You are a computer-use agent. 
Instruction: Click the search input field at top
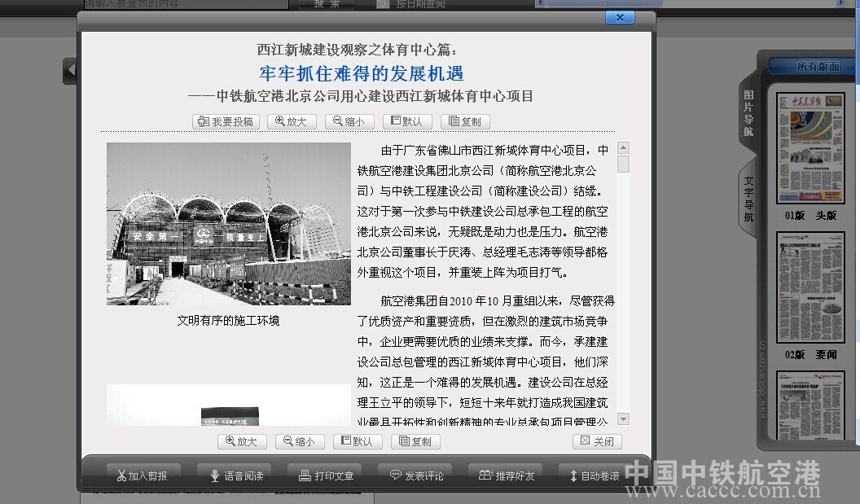click(186, 4)
